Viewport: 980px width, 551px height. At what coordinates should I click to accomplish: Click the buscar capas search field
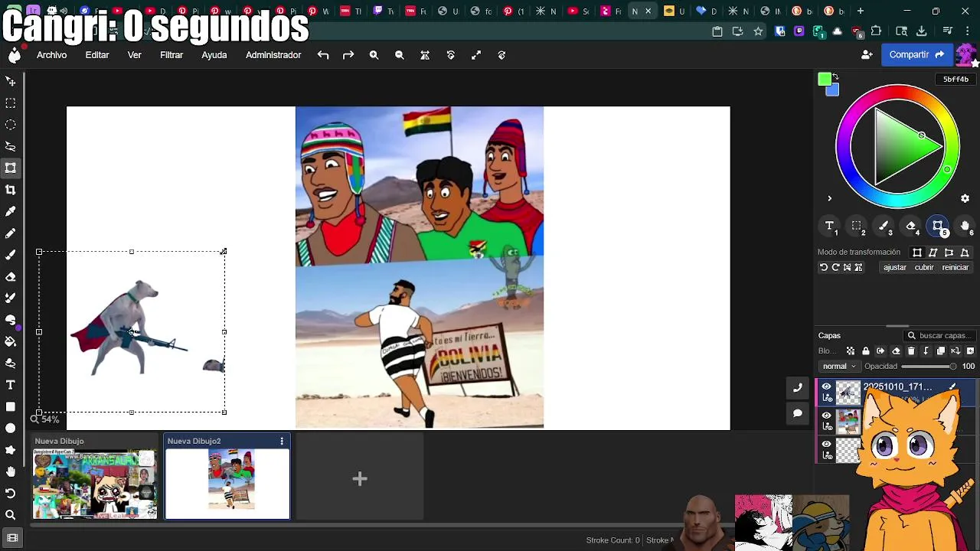pos(939,336)
